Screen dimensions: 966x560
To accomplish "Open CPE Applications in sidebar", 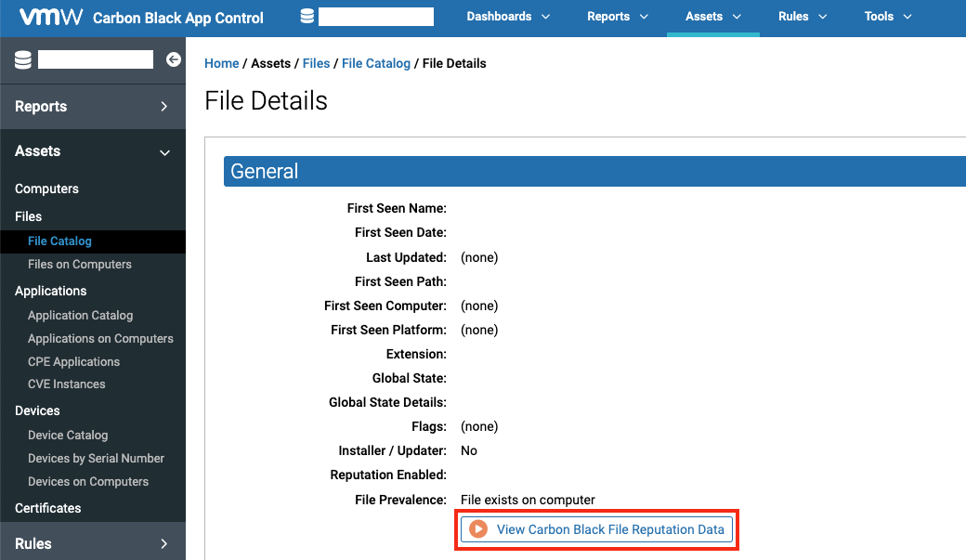I will [x=74, y=361].
